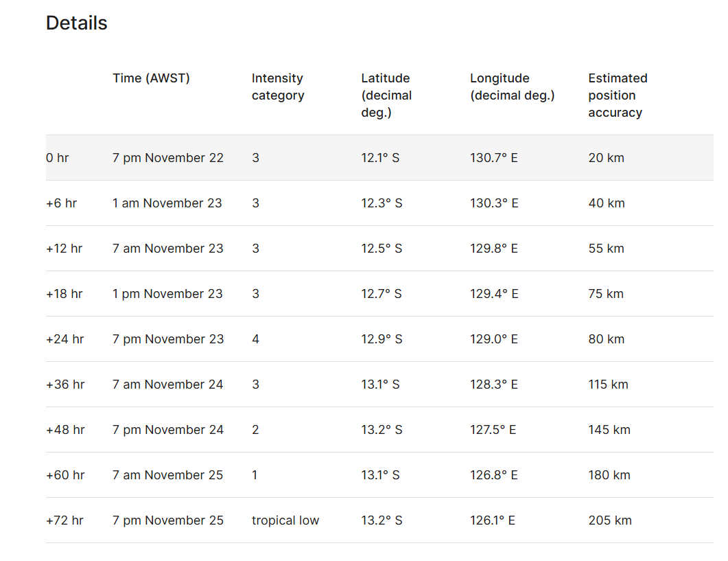Image resolution: width=728 pixels, height=561 pixels.
Task: Select the 12.3° S latitude cell
Action: tap(381, 203)
